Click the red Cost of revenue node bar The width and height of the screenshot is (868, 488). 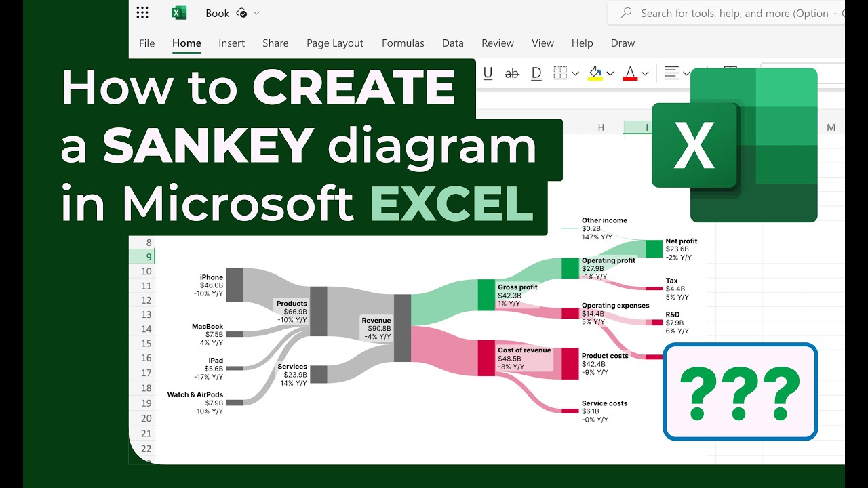(486, 358)
